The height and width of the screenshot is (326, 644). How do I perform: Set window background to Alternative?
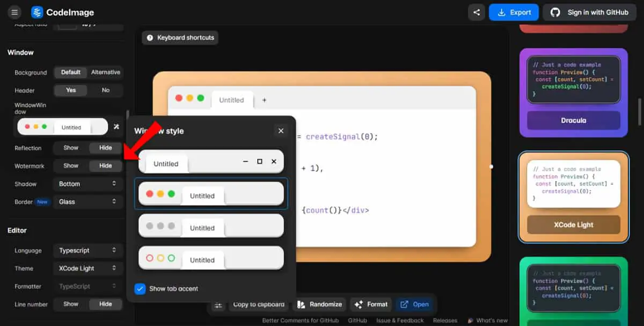(x=106, y=73)
